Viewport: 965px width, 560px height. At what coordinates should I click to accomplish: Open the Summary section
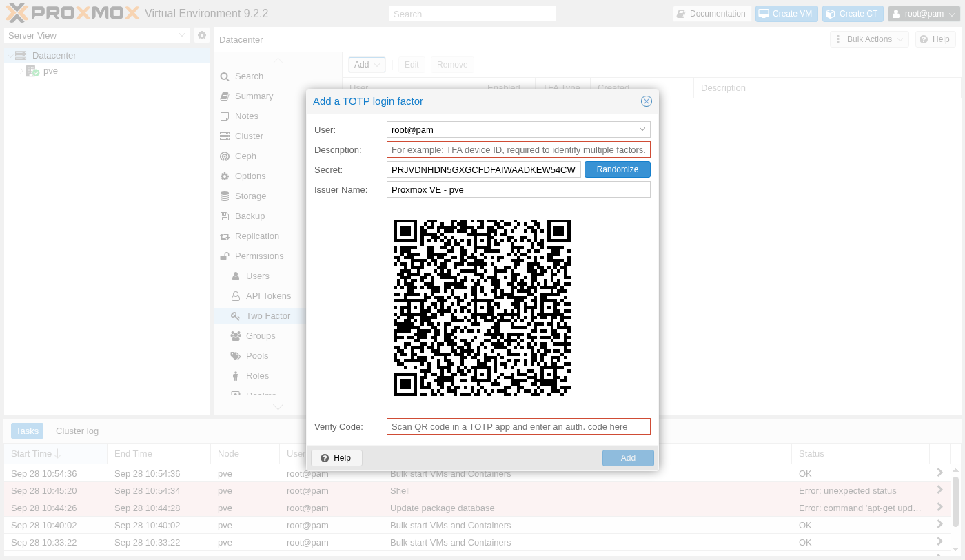(x=254, y=96)
